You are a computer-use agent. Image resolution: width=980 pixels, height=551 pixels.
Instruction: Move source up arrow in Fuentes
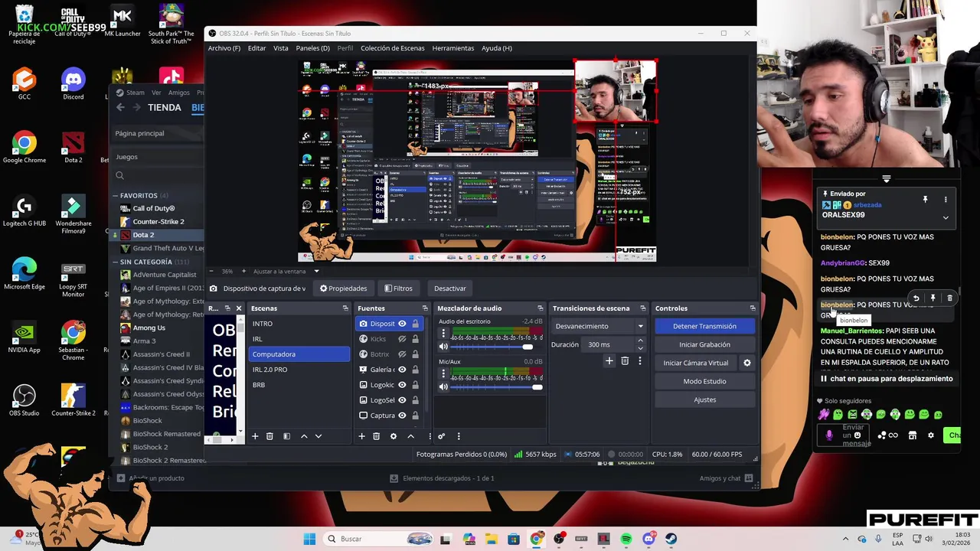coord(410,436)
